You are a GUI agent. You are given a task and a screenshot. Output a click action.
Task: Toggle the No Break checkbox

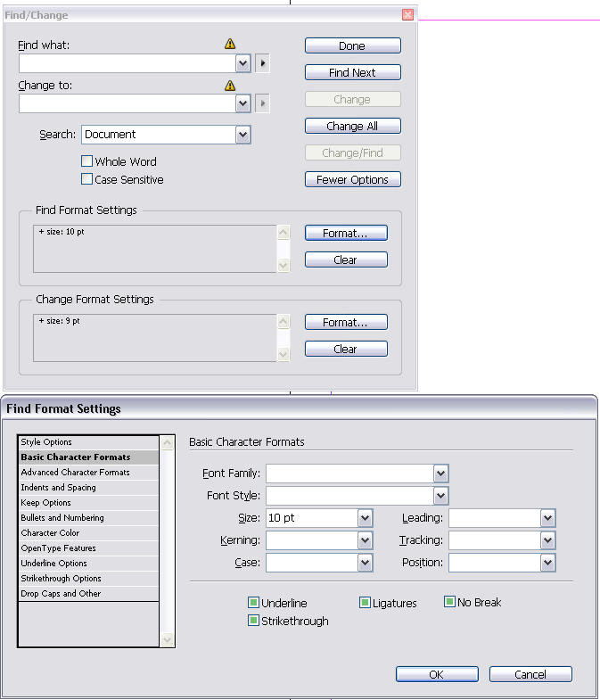[449, 602]
